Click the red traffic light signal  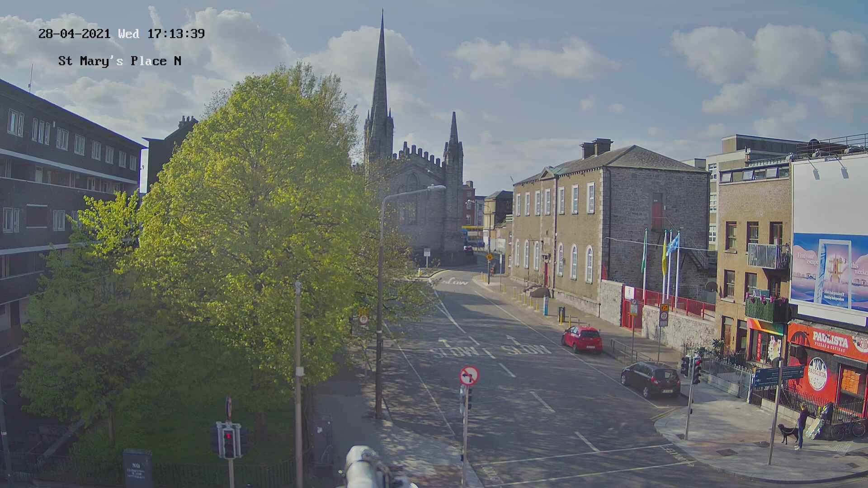[229, 436]
